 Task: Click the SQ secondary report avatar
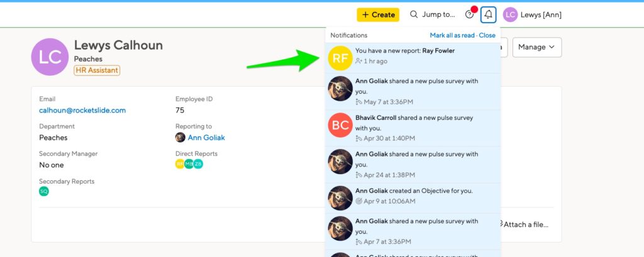pyautogui.click(x=44, y=191)
